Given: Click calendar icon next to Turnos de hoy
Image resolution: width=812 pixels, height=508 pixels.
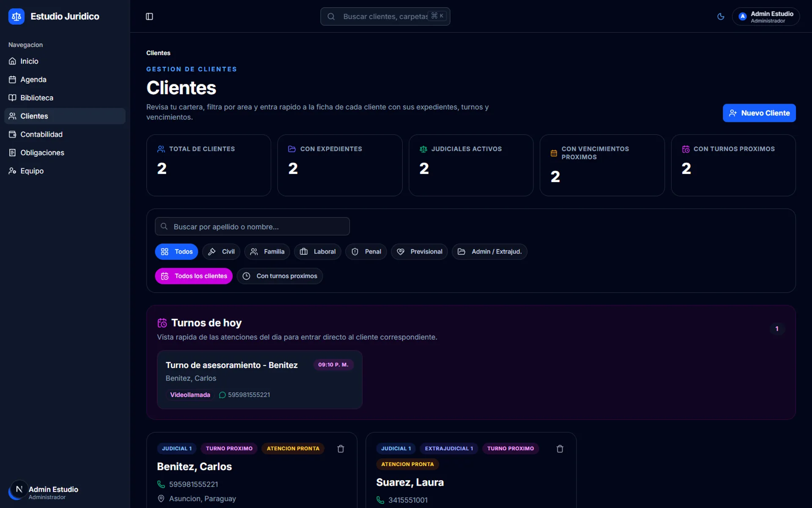Looking at the screenshot, I should click(162, 323).
